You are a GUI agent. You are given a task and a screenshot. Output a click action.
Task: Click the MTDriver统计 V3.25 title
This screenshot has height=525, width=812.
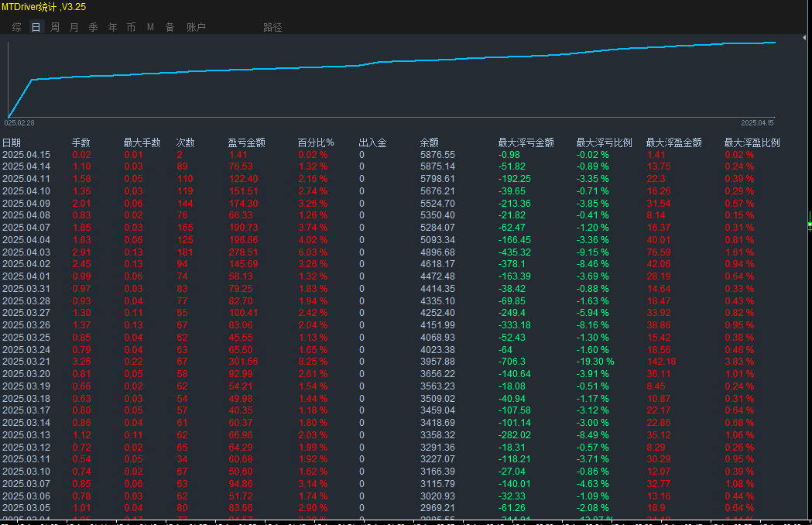(x=43, y=7)
